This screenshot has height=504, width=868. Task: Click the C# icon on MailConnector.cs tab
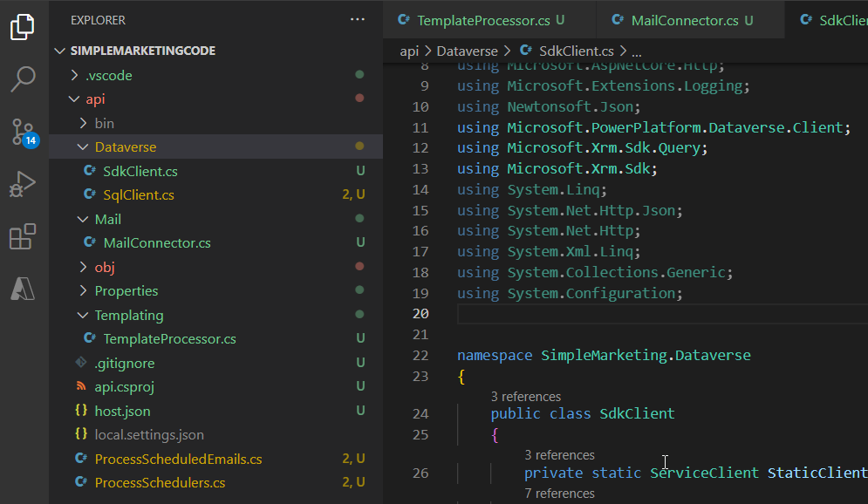pyautogui.click(x=618, y=20)
